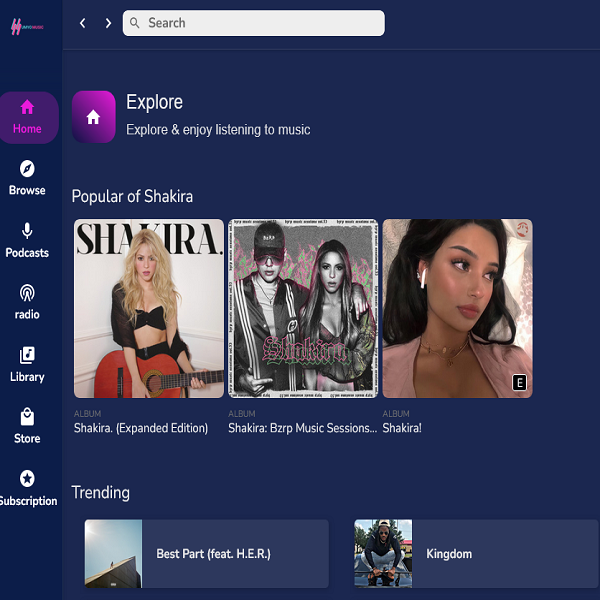Open Best Part (feat. H.E.R.) cover thumbnail
Viewport: 600px width, 600px height.
point(113,554)
